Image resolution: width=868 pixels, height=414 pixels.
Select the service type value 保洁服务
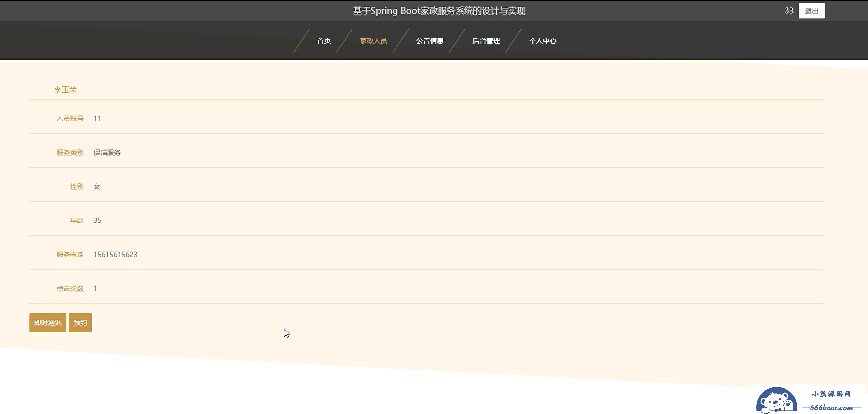pyautogui.click(x=107, y=152)
